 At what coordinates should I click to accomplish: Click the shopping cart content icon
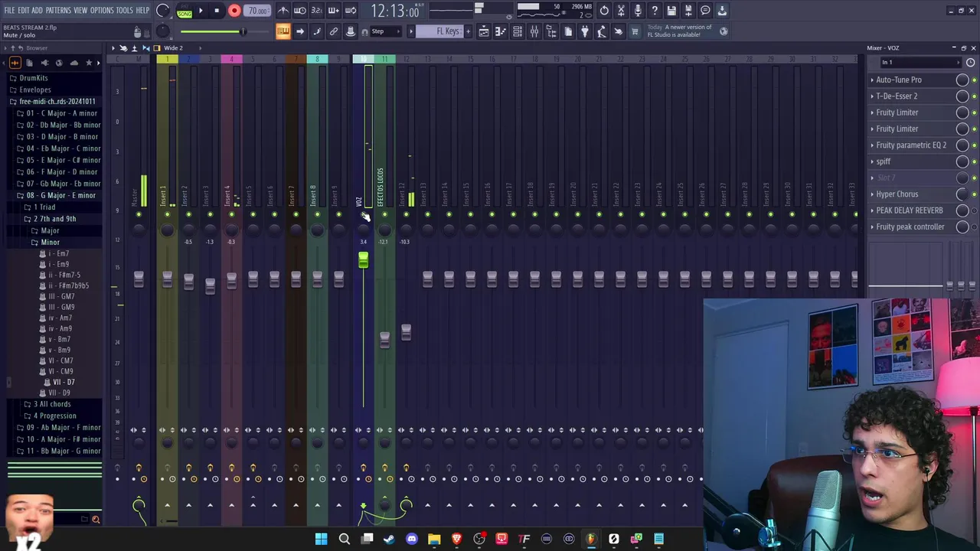pyautogui.click(x=635, y=31)
